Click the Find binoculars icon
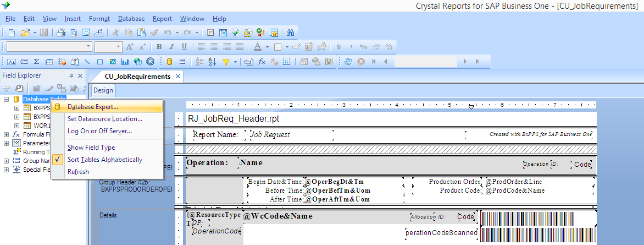Image resolution: width=644 pixels, height=245 pixels. click(291, 32)
